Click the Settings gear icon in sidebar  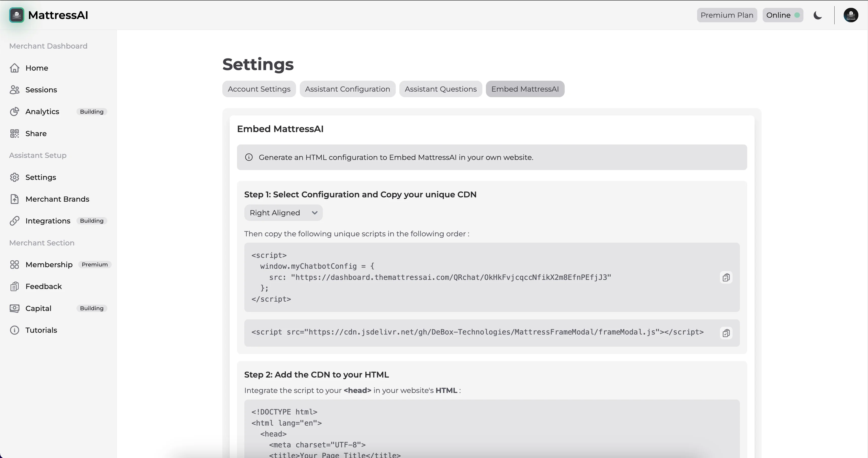(14, 177)
